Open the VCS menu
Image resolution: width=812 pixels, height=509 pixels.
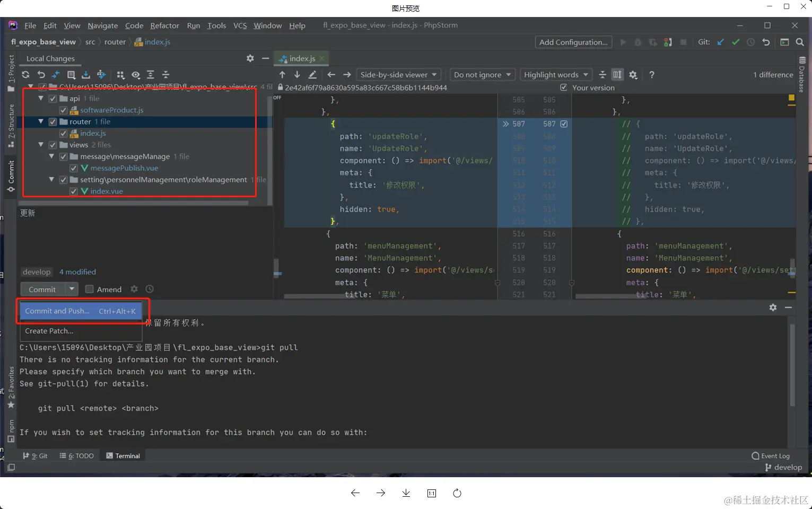pos(240,25)
